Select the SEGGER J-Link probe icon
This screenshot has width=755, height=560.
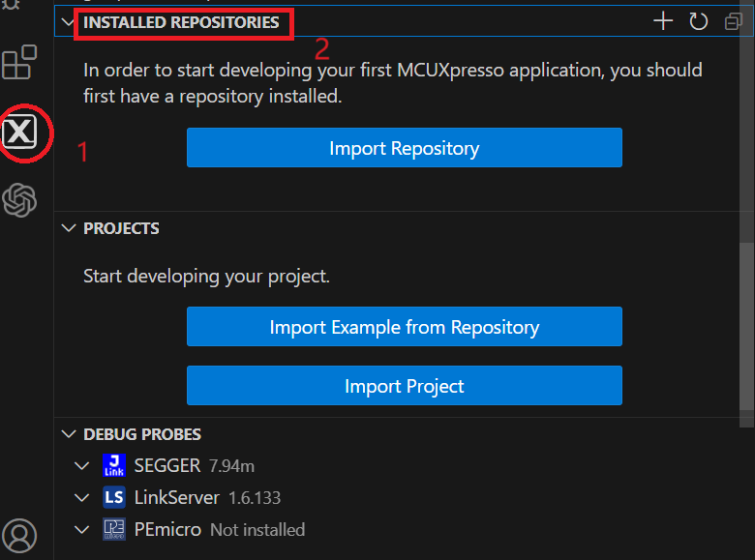pos(113,466)
